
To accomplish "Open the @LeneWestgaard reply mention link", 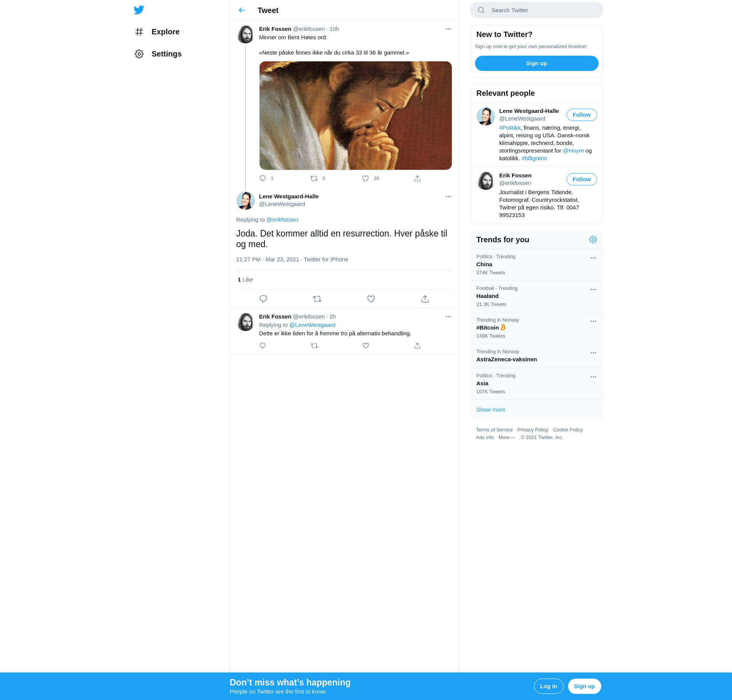I will pos(312,325).
